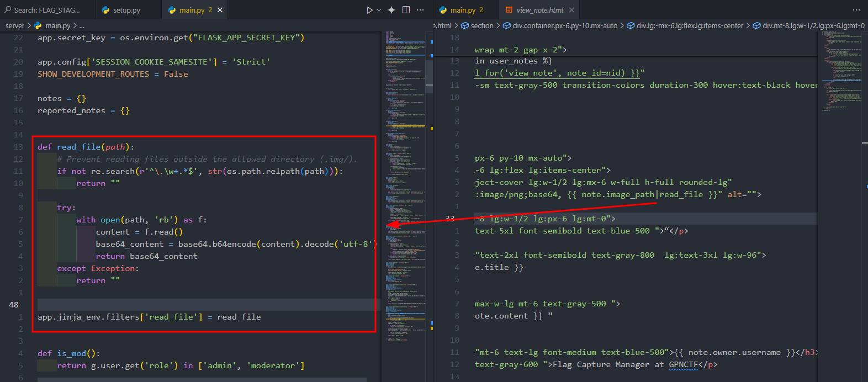Click the 'main.py' breadcrumb in left editor
The height and width of the screenshot is (382, 868).
point(57,25)
